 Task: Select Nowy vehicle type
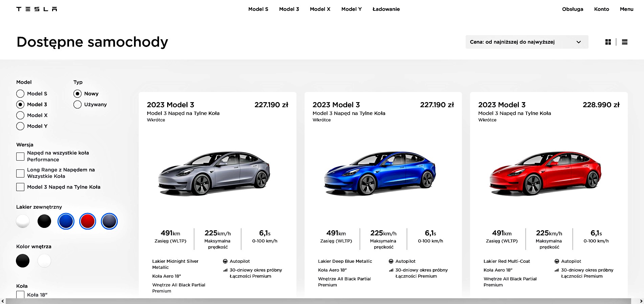(77, 94)
